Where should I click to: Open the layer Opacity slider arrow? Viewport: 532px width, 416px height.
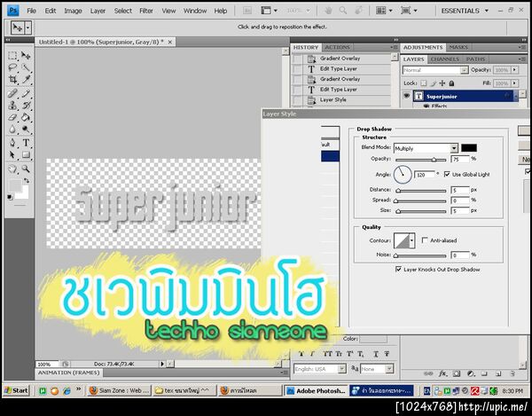pyautogui.click(x=514, y=70)
